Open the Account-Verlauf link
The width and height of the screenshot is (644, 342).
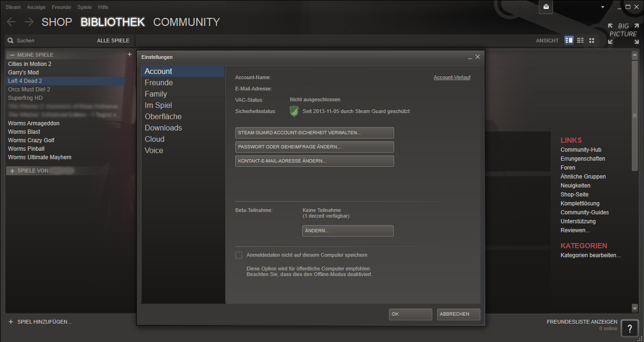pyautogui.click(x=452, y=77)
